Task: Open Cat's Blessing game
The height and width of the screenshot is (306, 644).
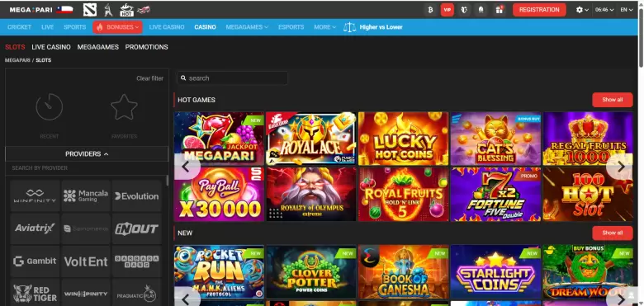Action: 495,139
